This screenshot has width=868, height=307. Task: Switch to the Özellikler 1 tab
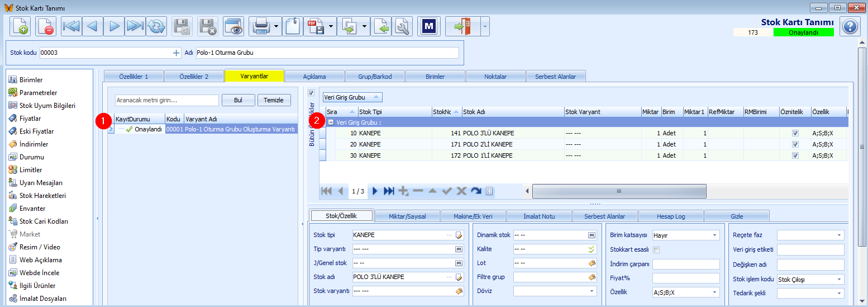(x=134, y=76)
